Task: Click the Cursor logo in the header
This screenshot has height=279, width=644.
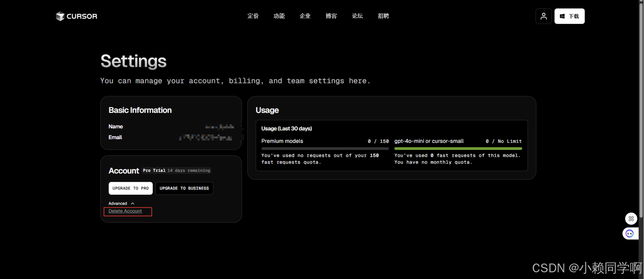Action: pyautogui.click(x=77, y=16)
